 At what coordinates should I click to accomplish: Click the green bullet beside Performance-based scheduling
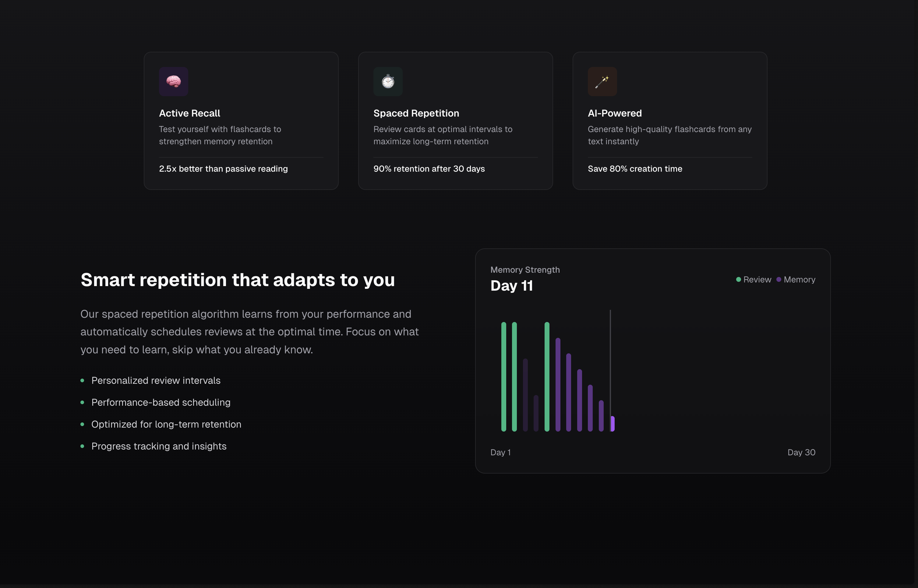pyautogui.click(x=82, y=402)
